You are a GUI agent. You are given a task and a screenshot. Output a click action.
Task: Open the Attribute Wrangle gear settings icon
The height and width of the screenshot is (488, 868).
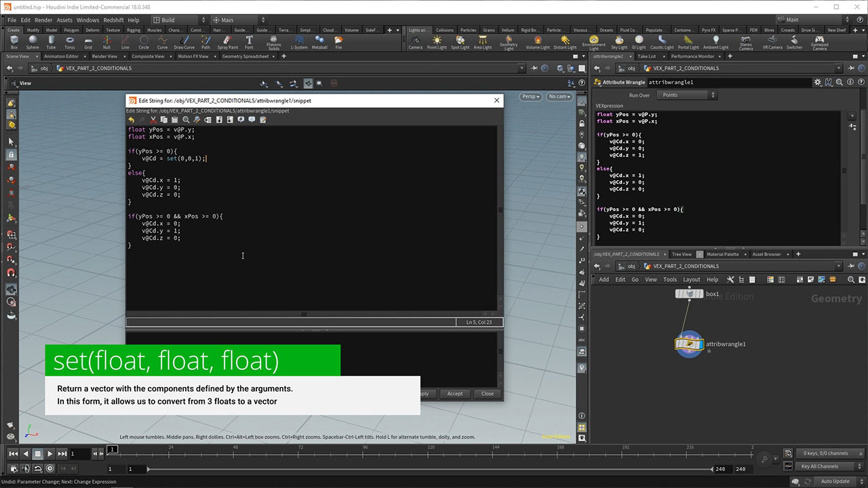point(817,81)
